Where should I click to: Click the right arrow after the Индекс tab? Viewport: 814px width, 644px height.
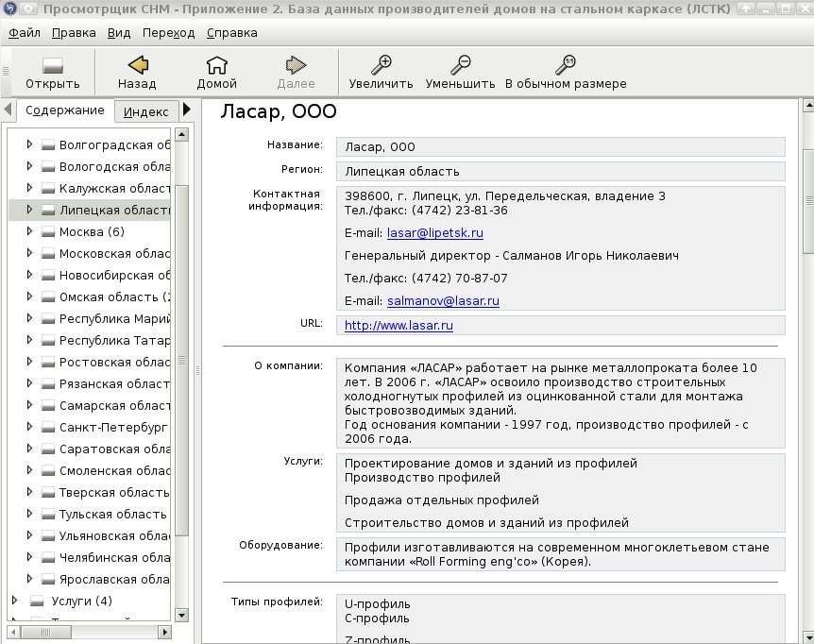[x=187, y=110]
